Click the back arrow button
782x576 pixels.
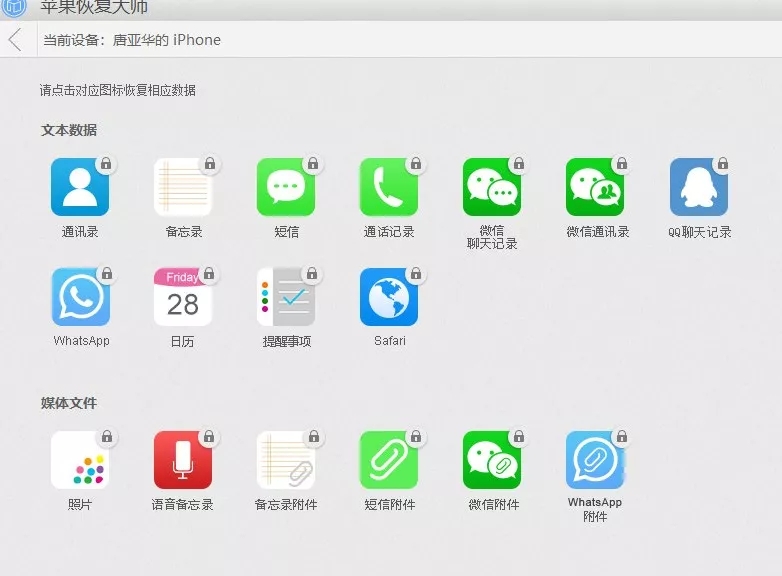(15, 40)
